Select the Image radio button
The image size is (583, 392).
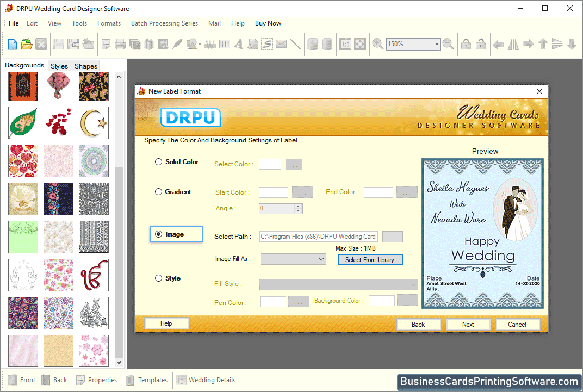point(158,234)
